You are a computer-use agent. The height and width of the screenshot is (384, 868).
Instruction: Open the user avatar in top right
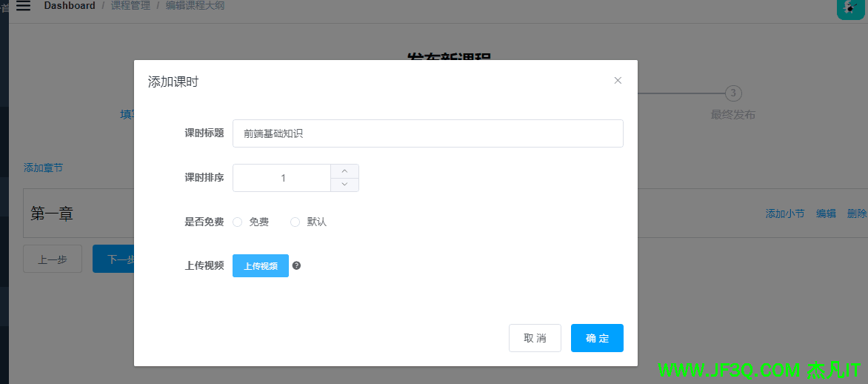849,7
